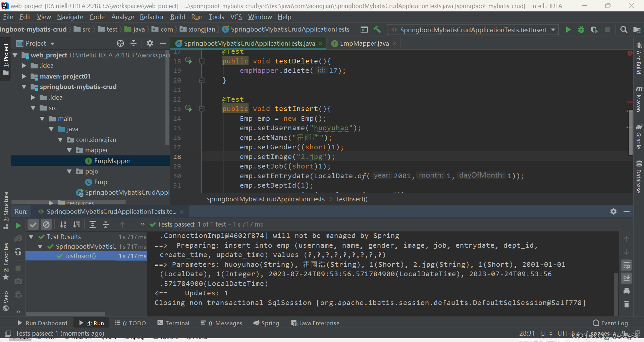
Task: Toggle the Maven side panel
Action: (639, 99)
